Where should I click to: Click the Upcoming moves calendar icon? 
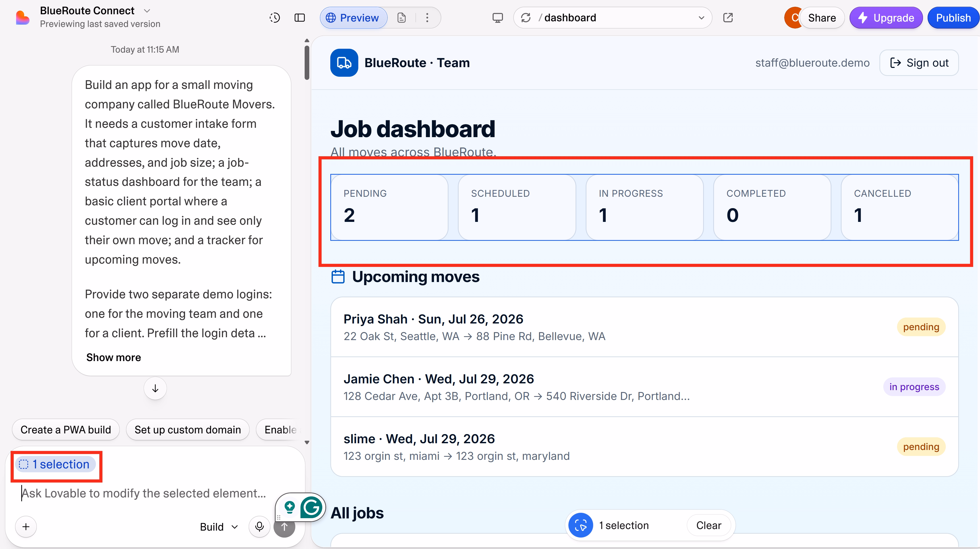click(338, 277)
